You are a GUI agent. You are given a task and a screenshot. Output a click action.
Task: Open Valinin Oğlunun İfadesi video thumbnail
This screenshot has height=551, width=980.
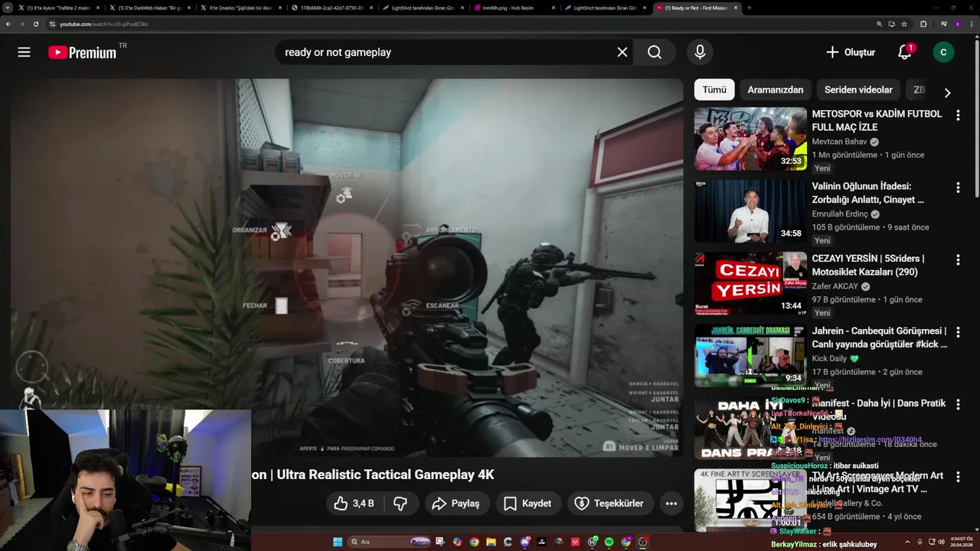(750, 211)
